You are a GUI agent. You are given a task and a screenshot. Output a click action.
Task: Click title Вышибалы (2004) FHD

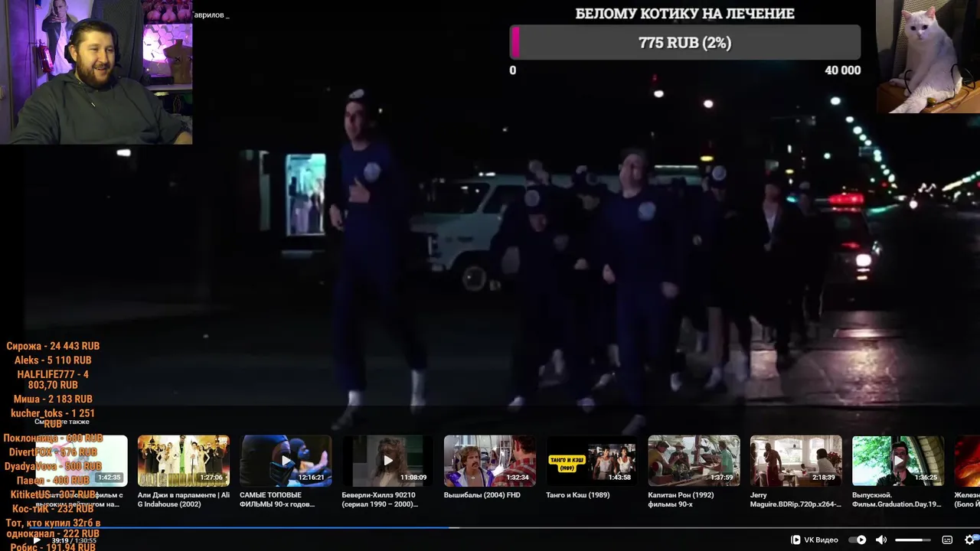point(482,495)
